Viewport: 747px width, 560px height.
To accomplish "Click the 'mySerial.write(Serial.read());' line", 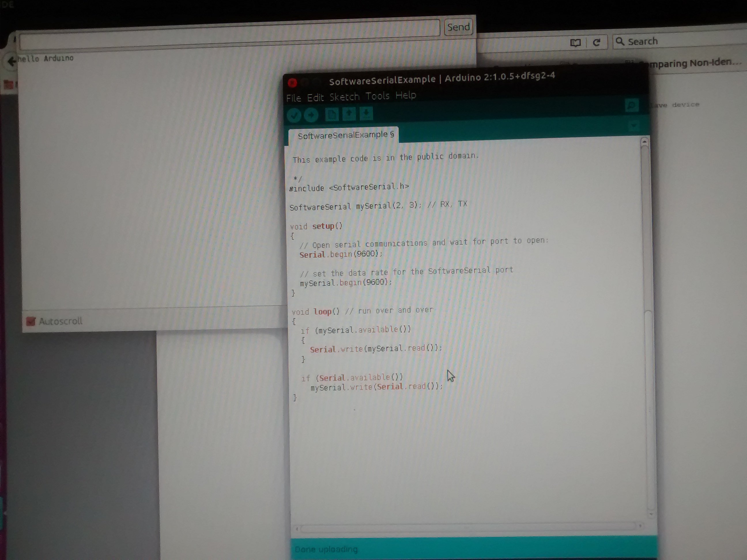I will point(377,387).
